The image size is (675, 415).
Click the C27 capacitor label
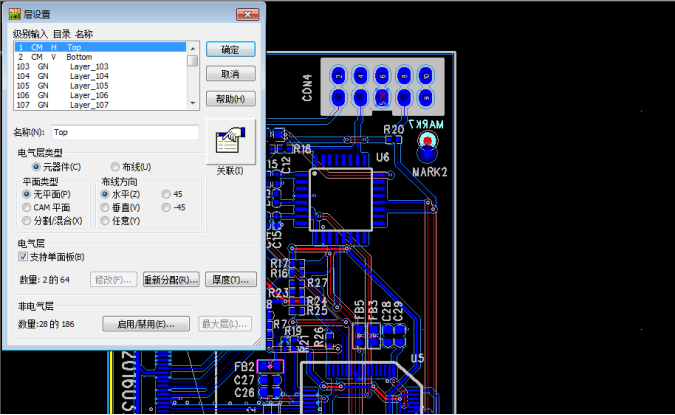(x=244, y=380)
